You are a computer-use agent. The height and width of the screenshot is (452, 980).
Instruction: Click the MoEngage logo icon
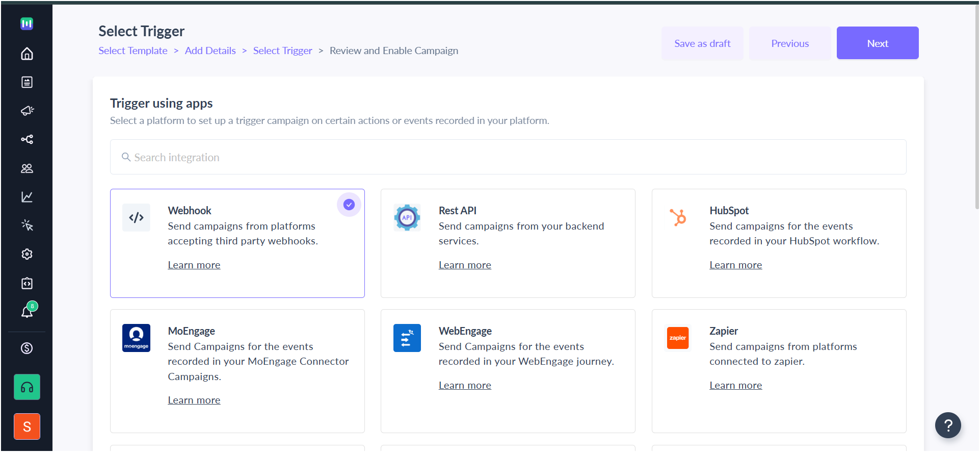pos(136,338)
